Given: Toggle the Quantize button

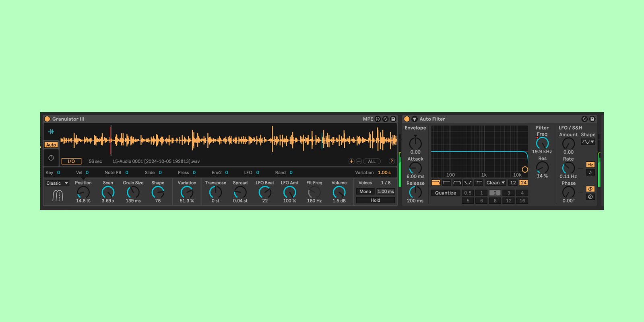Looking at the screenshot, I should (446, 193).
